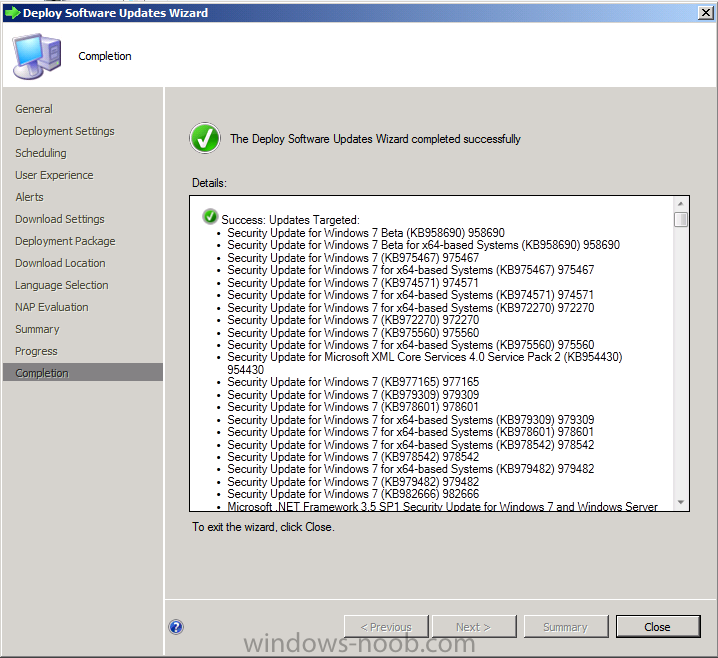Click x64-based Systems (KB975560) update line
Viewport: 718px width, 658px height.
tap(411, 345)
